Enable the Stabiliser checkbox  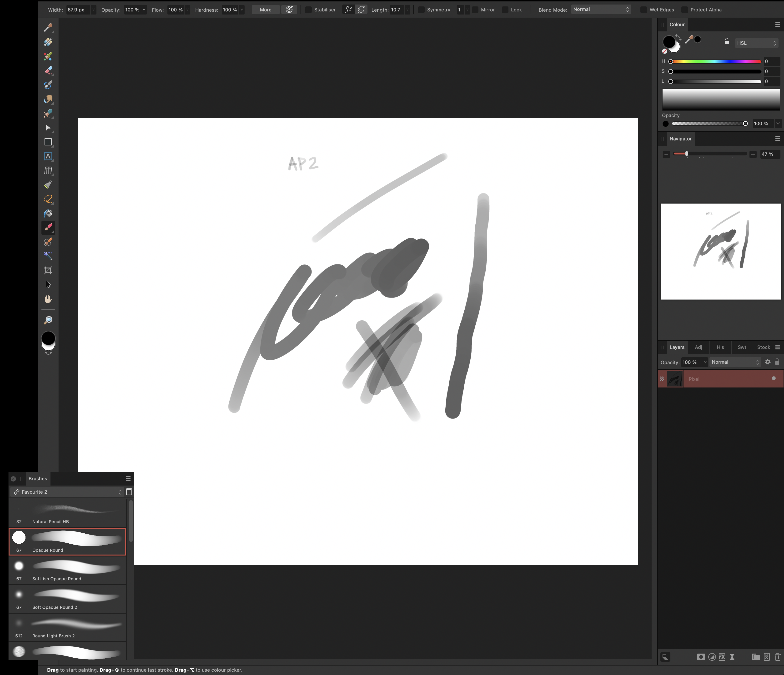pos(308,10)
